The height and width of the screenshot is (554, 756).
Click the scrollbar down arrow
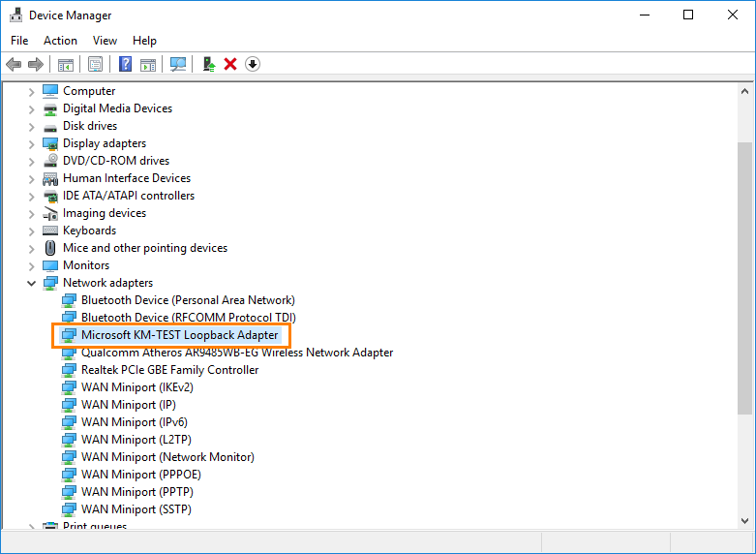[745, 521]
